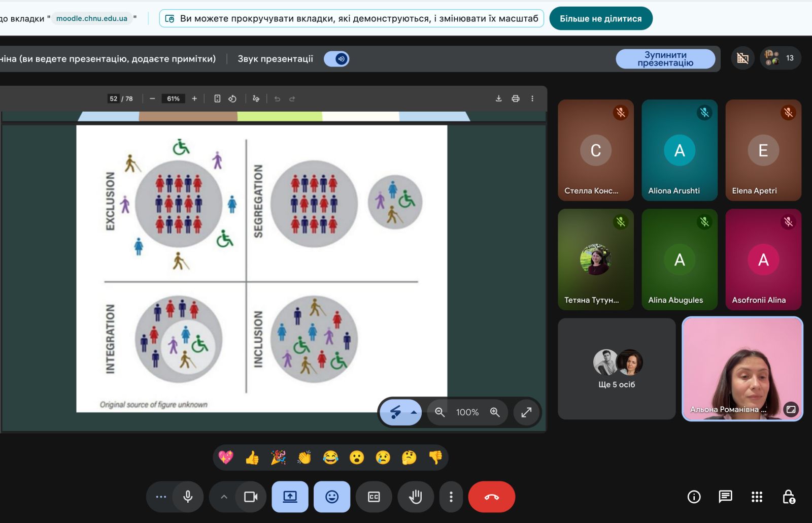Turn off the camera

[251, 497]
